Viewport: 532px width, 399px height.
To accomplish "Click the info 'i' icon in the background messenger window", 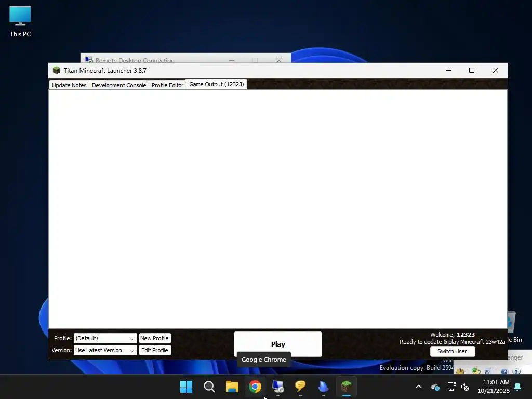I will tap(516, 371).
